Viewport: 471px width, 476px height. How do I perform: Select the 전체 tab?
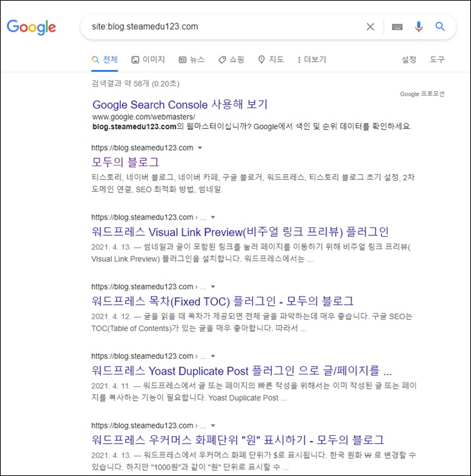(104, 60)
